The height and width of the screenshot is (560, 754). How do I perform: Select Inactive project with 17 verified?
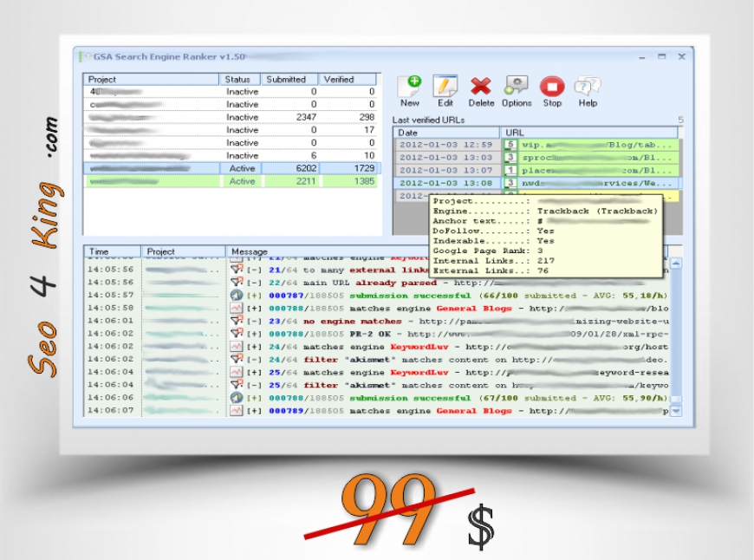232,130
